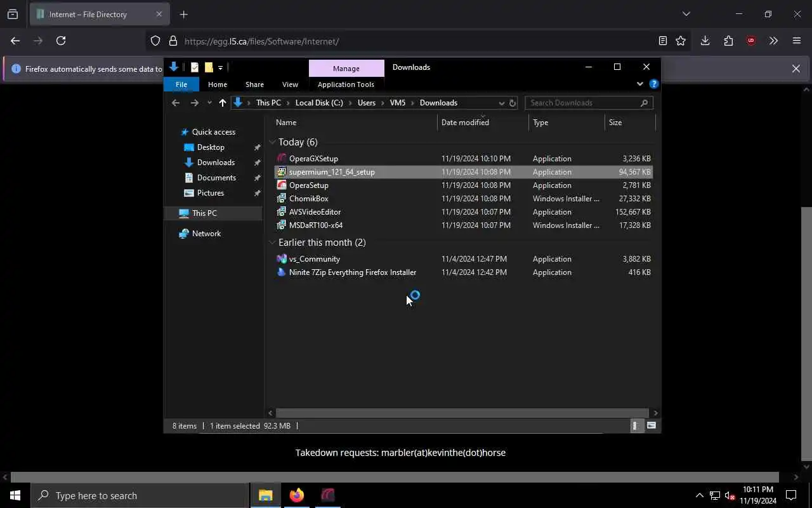Switch to the Home ribbon tab

tap(218, 84)
